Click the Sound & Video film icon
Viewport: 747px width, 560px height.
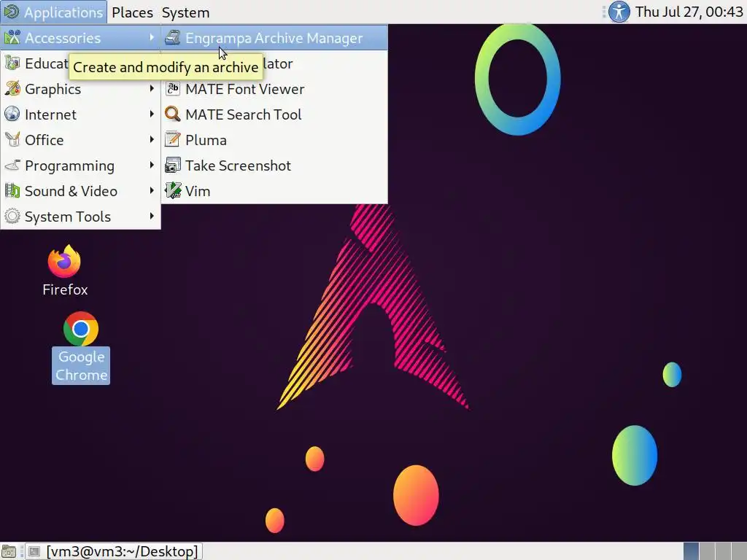click(12, 190)
